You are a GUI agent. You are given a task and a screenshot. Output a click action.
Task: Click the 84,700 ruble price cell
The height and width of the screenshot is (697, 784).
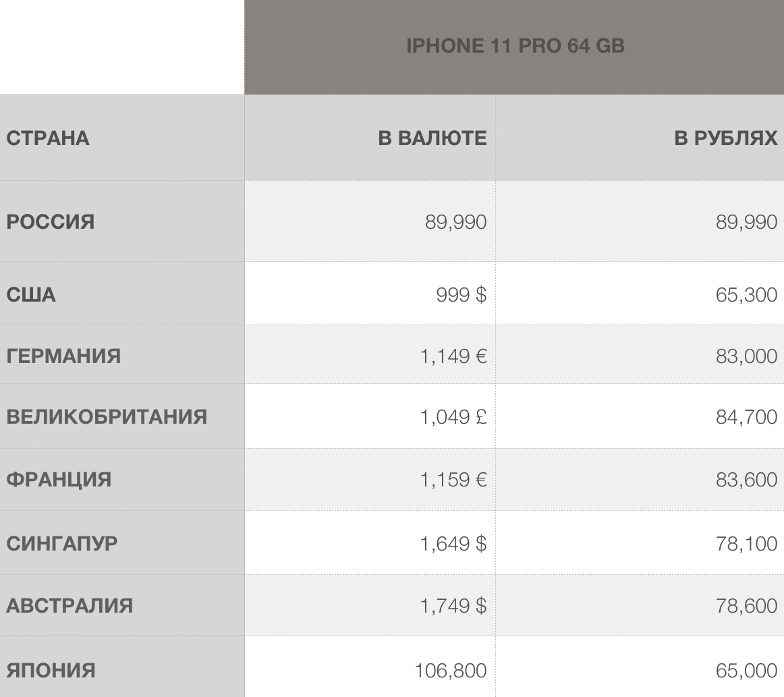[x=746, y=417]
